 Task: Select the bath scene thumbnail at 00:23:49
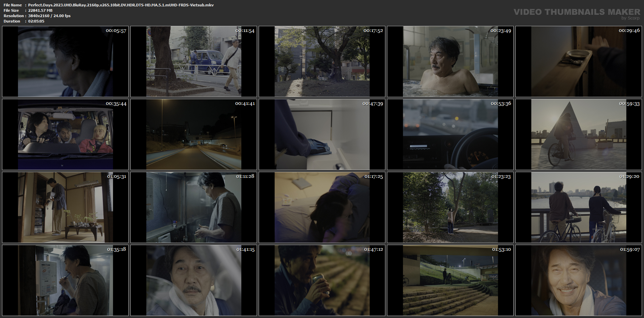(x=450, y=62)
